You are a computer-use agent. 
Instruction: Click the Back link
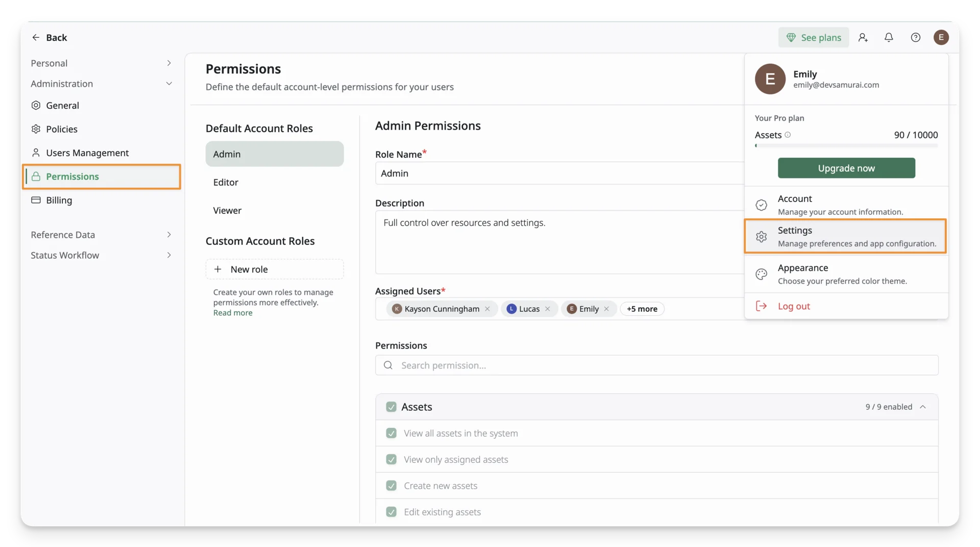click(x=50, y=37)
